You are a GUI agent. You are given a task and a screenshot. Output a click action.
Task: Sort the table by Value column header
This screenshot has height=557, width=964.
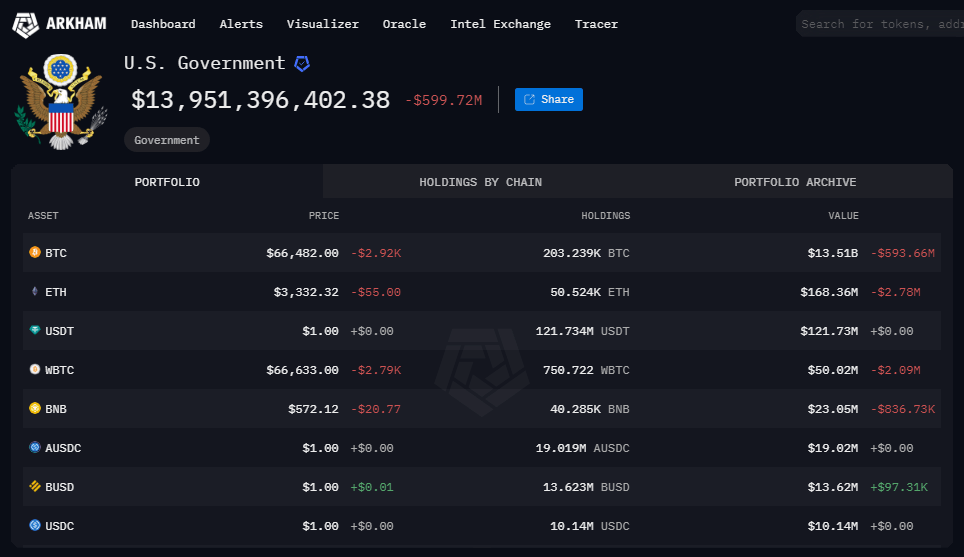point(842,216)
